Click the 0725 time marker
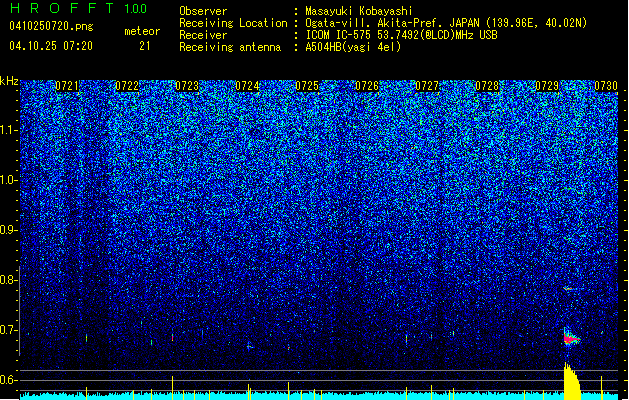This screenshot has height=400, width=629. 307,86
